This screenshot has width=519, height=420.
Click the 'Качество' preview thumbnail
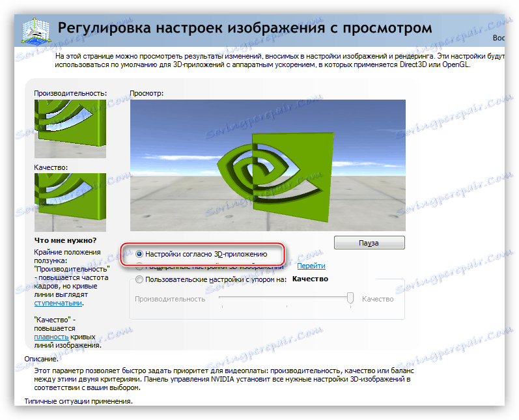[70, 203]
